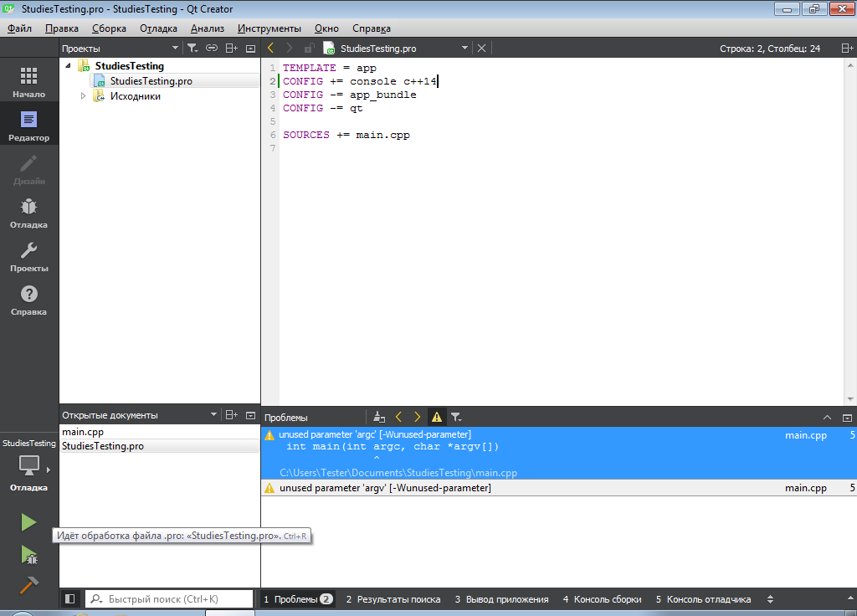Click the green Run button
This screenshot has width=857, height=616.
[28, 522]
